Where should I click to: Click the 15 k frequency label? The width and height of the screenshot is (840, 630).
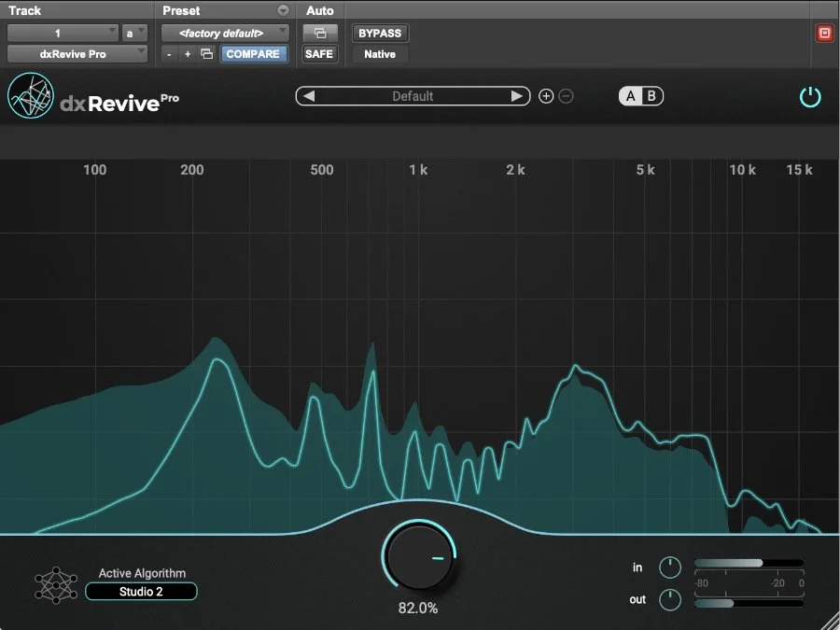click(799, 170)
